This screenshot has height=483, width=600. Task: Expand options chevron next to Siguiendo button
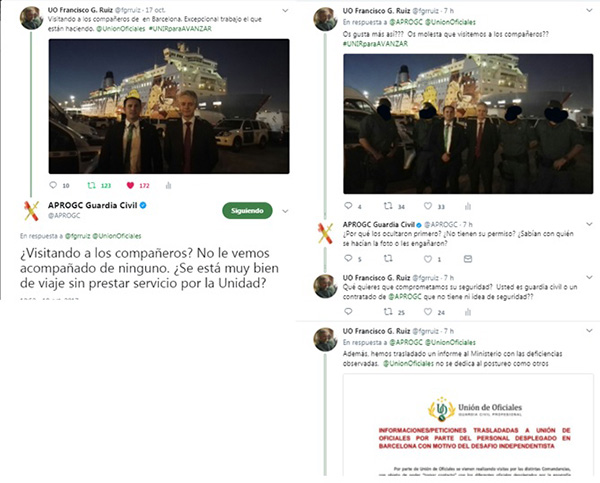pyautogui.click(x=285, y=211)
